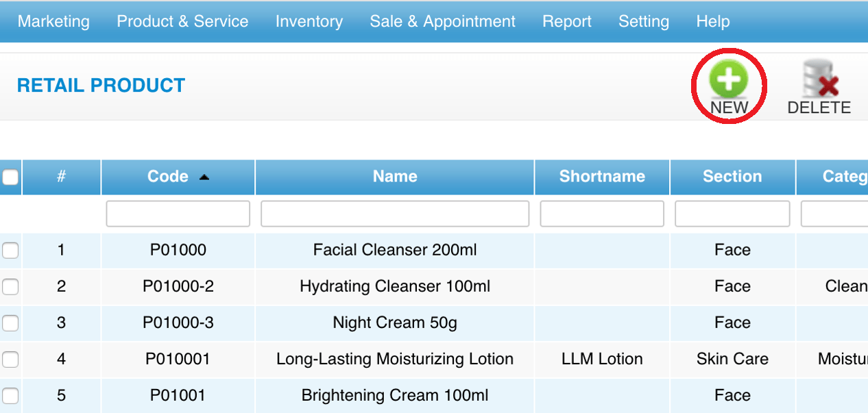Check the box for Hydrating Cleanser row

pos(10,287)
